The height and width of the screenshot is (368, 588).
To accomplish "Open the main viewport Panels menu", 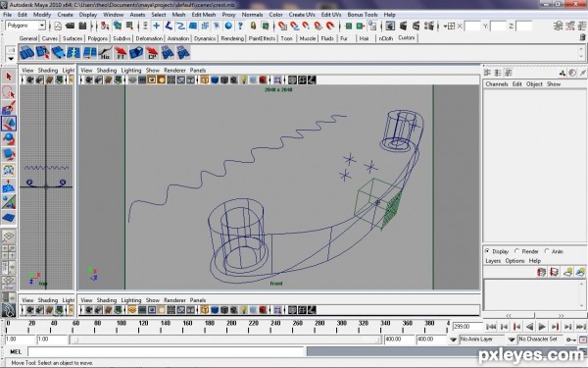I will tap(198, 71).
